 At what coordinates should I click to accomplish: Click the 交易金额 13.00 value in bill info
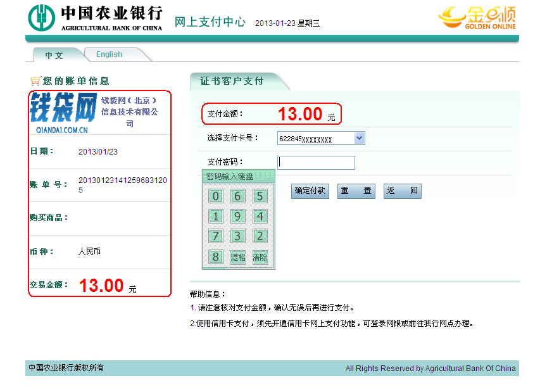101,286
